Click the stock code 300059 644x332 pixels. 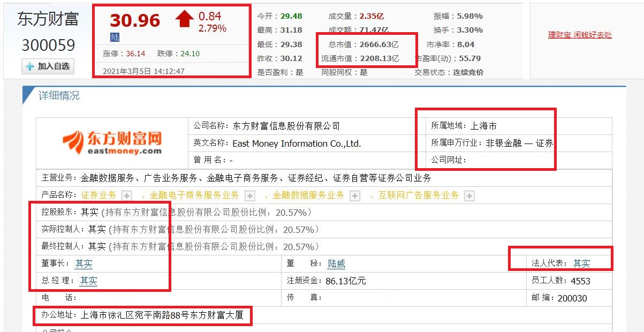pos(49,45)
